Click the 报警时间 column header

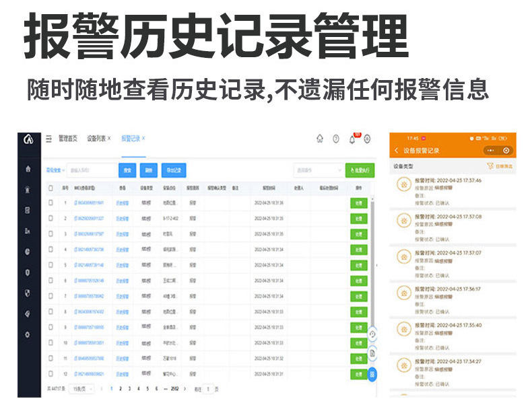pos(269,188)
